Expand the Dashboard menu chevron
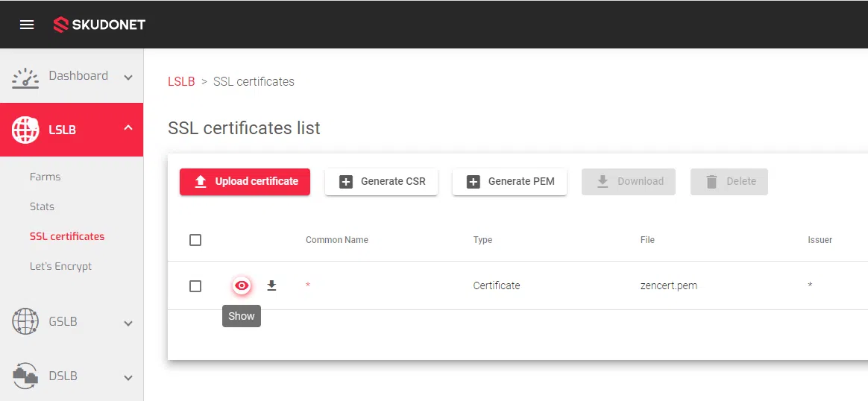The width and height of the screenshot is (868, 401). coord(128,78)
